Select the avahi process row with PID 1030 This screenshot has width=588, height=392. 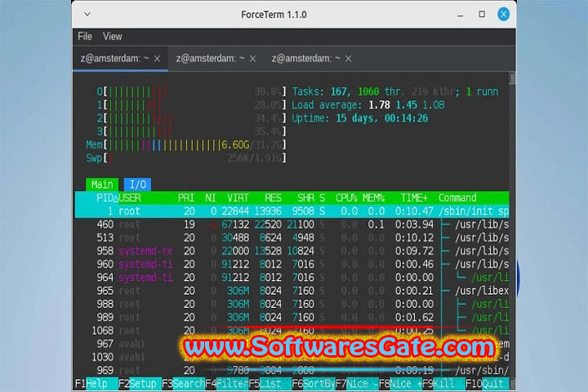(x=292, y=357)
